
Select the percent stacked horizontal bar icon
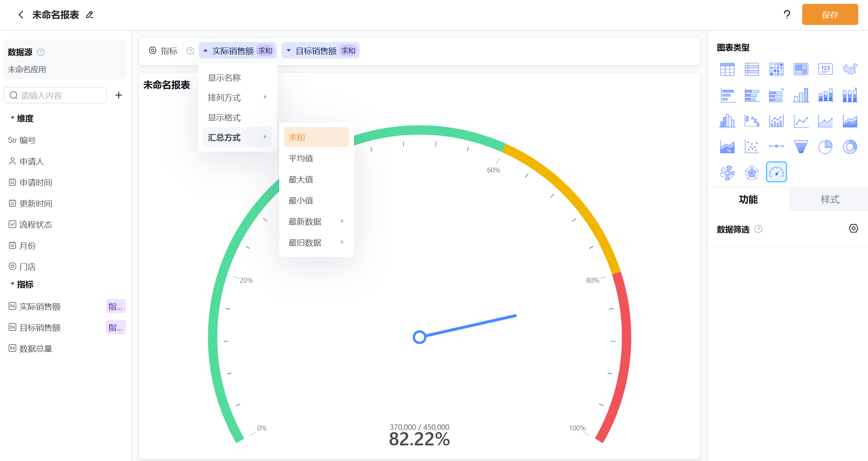tap(776, 95)
